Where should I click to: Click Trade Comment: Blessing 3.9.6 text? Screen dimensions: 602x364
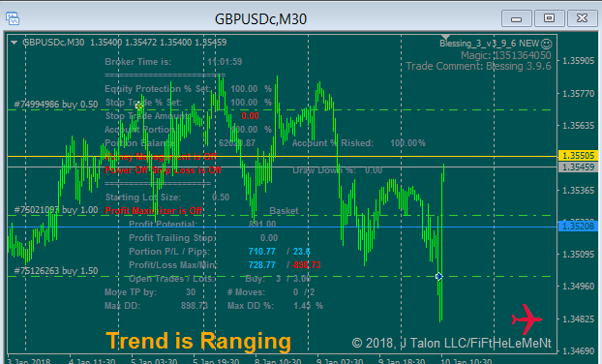click(478, 66)
